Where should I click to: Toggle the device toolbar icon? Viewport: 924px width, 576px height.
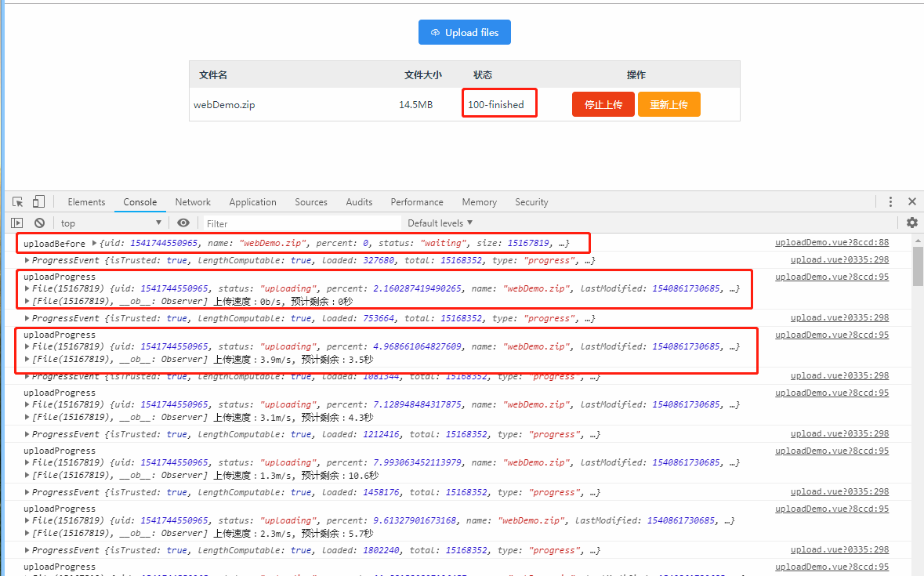pyautogui.click(x=38, y=202)
